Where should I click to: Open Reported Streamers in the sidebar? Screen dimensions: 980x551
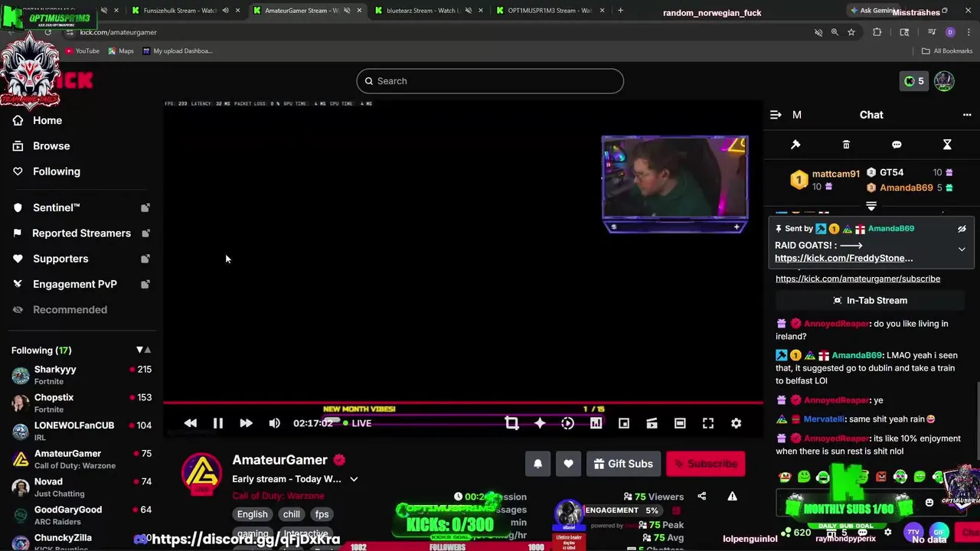point(80,233)
